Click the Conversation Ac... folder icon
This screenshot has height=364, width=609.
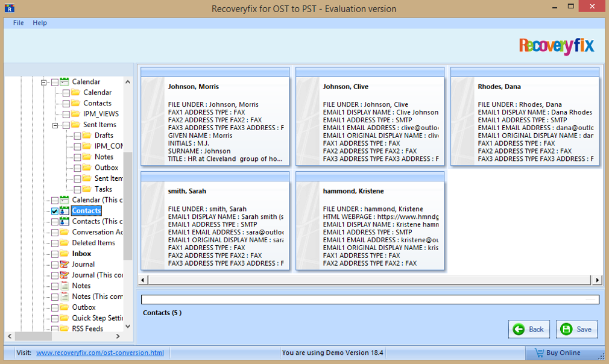[x=65, y=231]
